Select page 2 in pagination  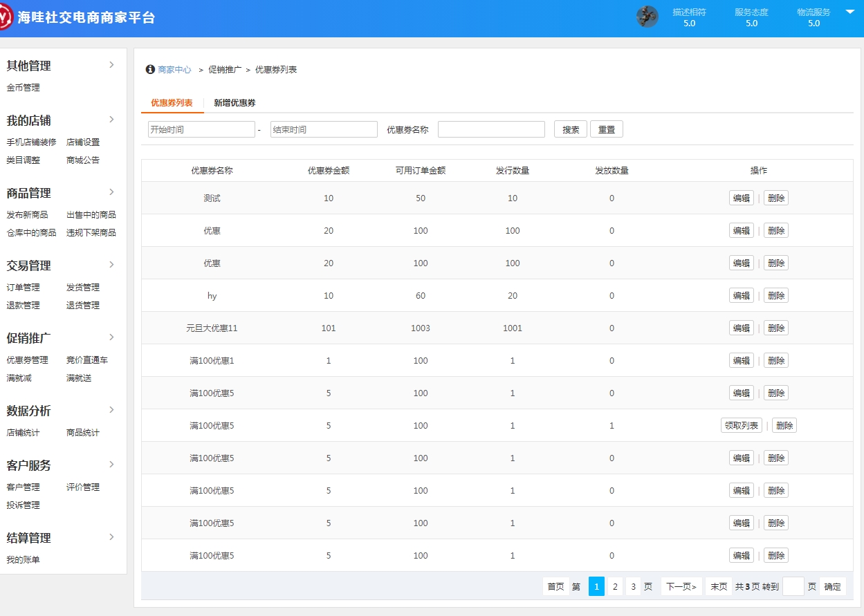pos(615,586)
